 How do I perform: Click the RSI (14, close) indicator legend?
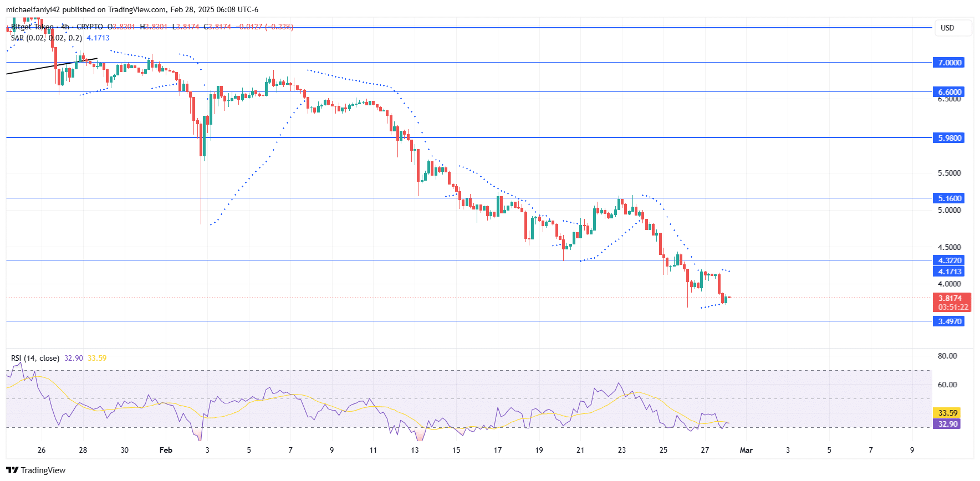(35, 358)
